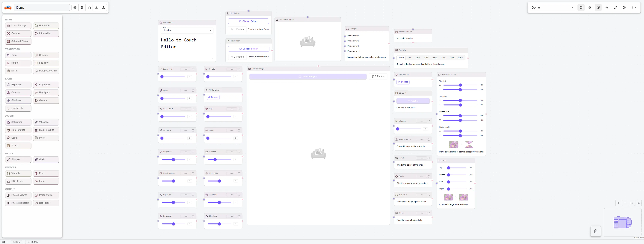Viewport: 644px width, 244px height.
Task: Open the Size Header dropdown in Information node
Action: coord(187,31)
